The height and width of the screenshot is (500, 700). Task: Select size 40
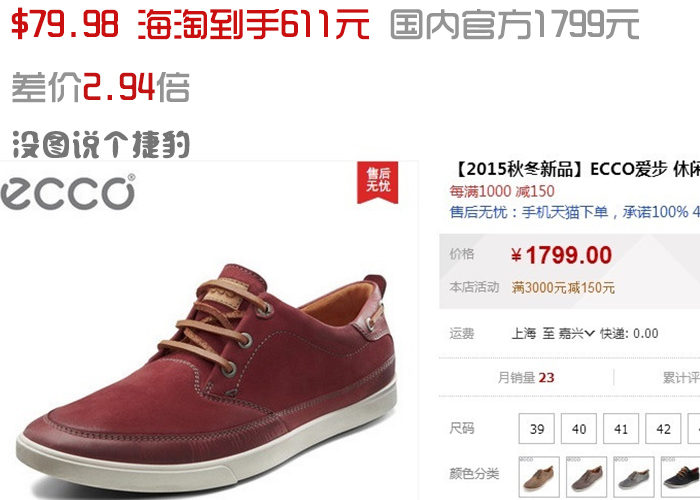pos(579,429)
